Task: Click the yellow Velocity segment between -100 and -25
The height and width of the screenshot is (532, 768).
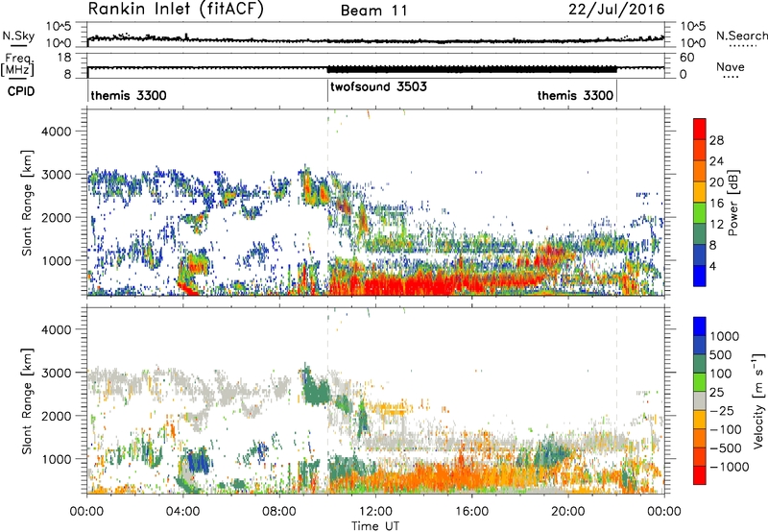Action: pos(700,420)
